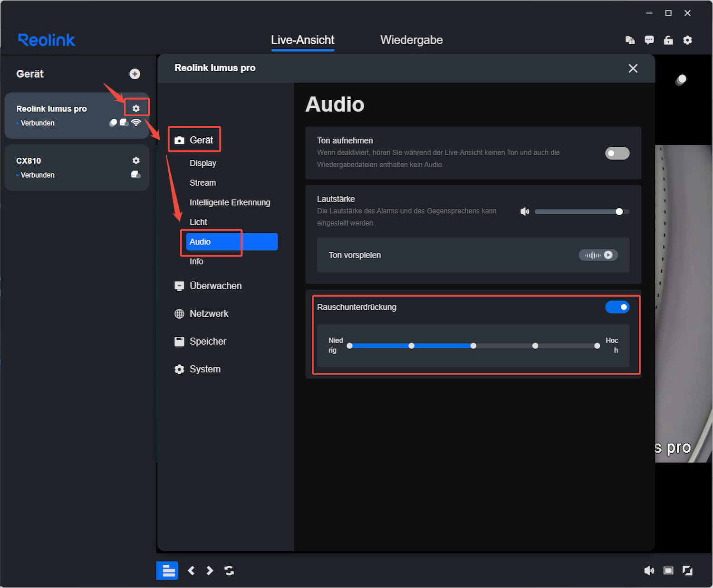Screen dimensions: 713x588
Task: Click the WiFi signal icon for Reolink lumus pro
Action: point(136,123)
